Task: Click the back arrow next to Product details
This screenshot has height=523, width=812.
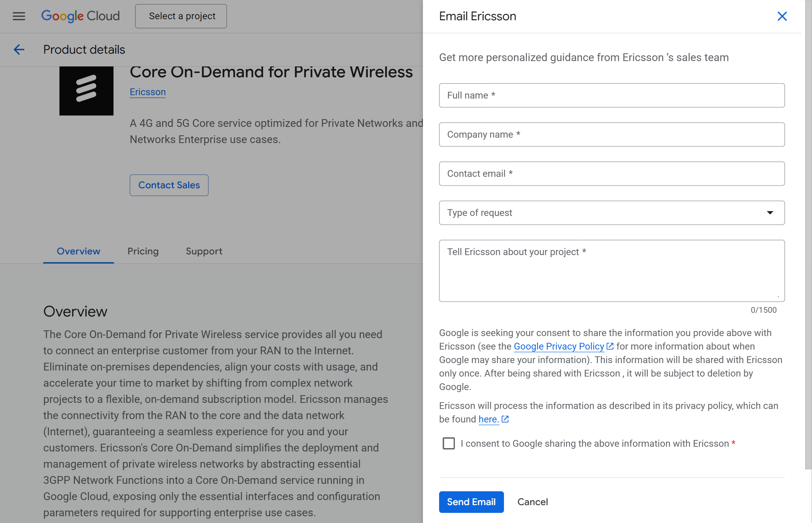Action: click(19, 50)
